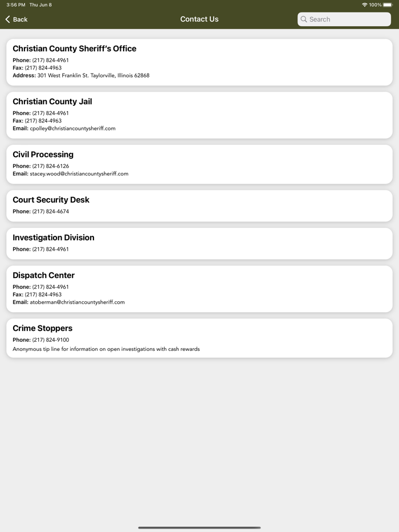The image size is (399, 532).
Task: Select the Dispatch Center heading
Action: pyautogui.click(x=44, y=275)
